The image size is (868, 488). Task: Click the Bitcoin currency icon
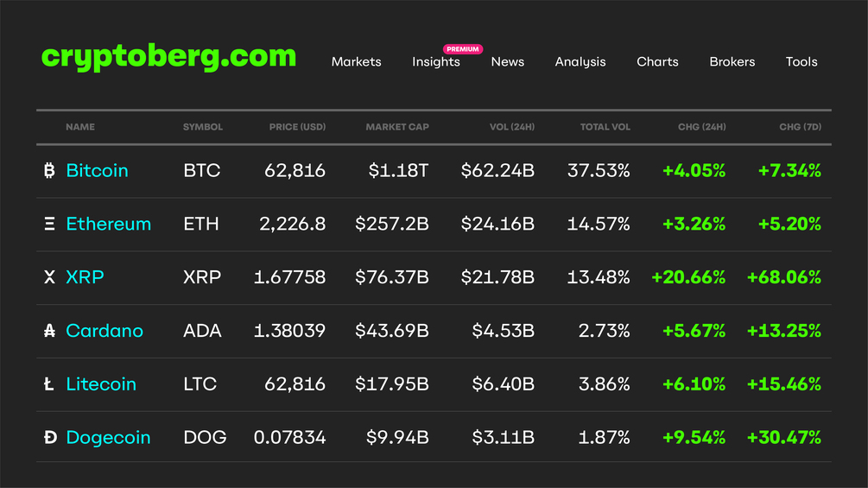click(x=49, y=170)
